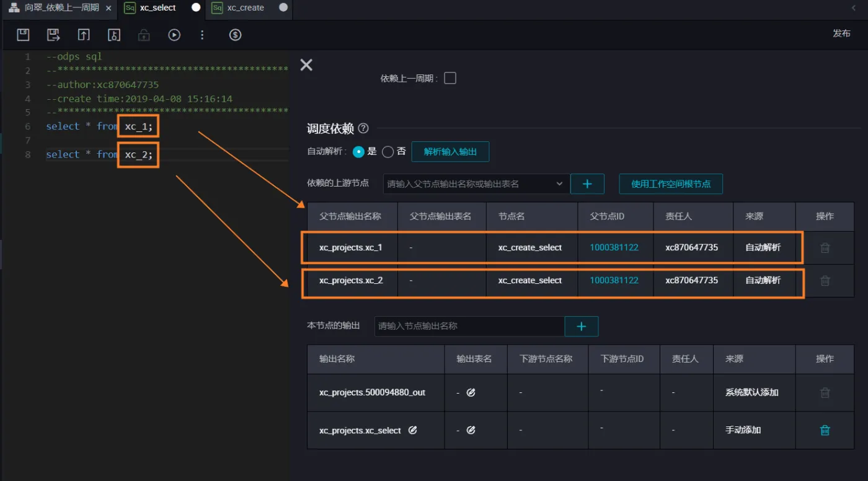Image resolution: width=868 pixels, height=481 pixels.
Task: Click the greyed-out unlock padlock icon
Action: point(144,35)
